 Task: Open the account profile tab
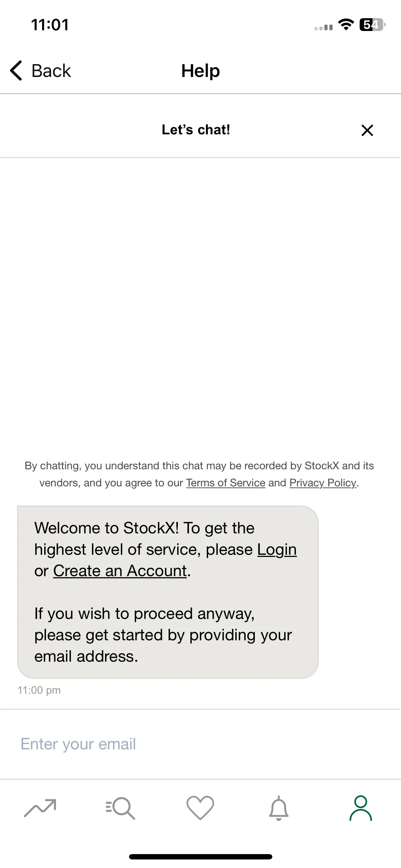pos(361,808)
